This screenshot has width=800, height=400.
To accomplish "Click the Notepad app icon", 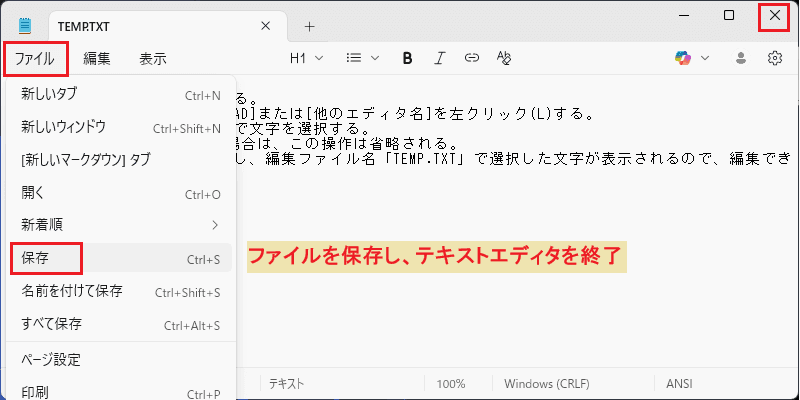I will 24,26.
